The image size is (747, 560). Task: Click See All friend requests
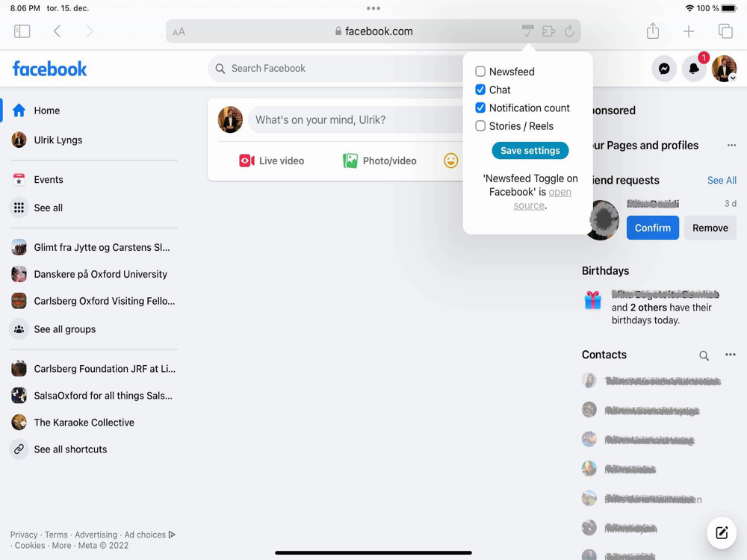point(722,180)
